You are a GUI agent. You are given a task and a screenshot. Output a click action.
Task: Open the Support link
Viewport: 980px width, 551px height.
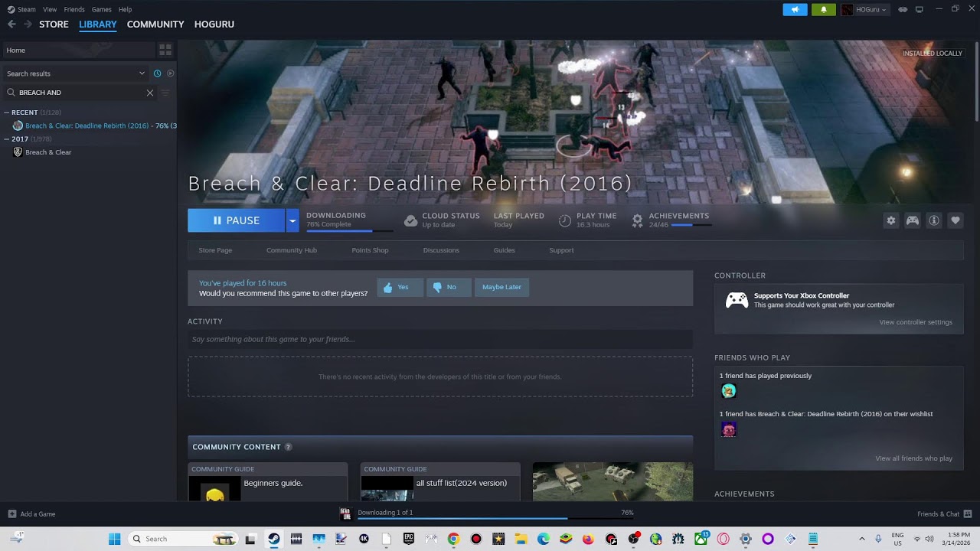(561, 250)
